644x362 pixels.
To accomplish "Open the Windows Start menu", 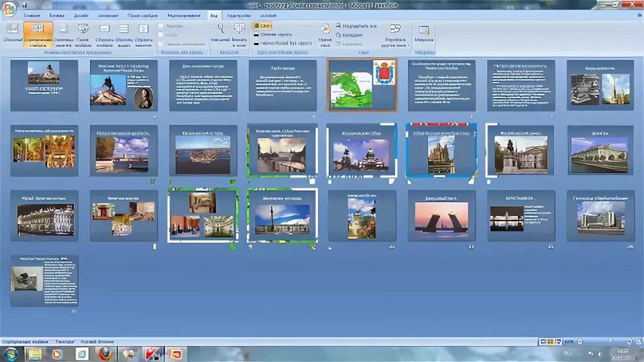I will 11,354.
